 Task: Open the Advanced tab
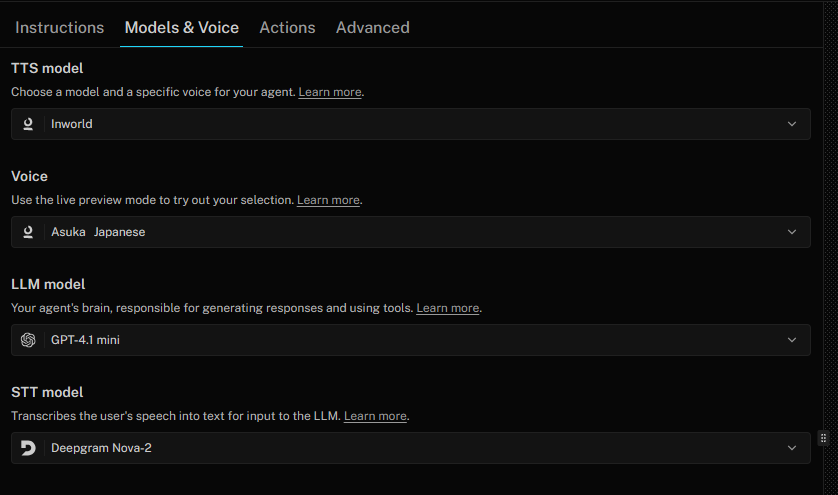373,28
